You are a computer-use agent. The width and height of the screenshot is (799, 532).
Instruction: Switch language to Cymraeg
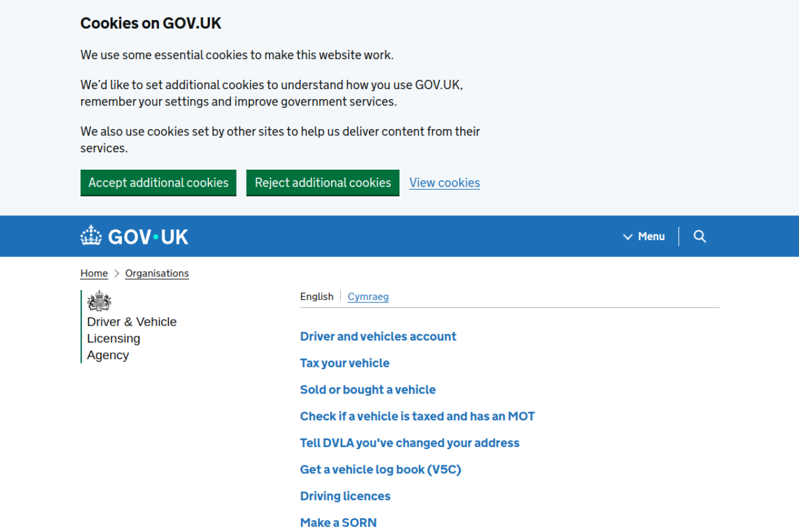368,296
